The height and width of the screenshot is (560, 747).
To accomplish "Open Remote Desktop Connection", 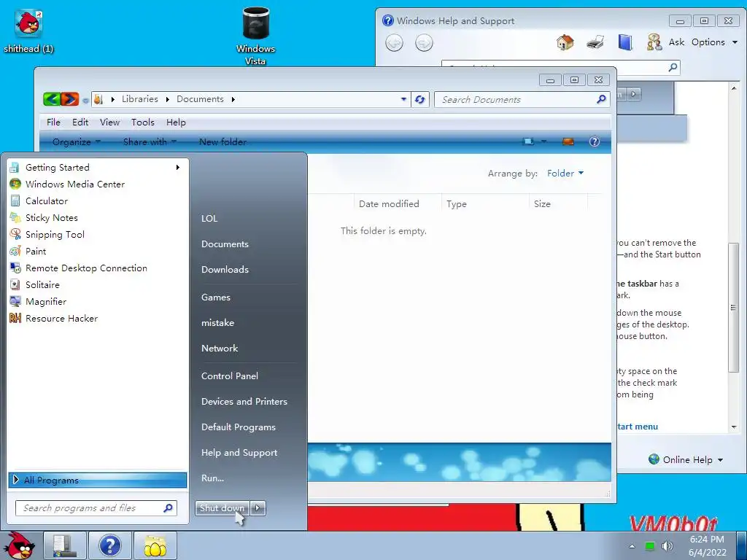I will tap(97, 268).
